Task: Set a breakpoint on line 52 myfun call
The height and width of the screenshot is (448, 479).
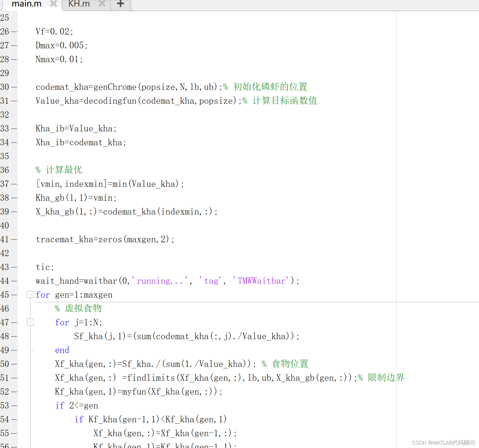Action: click(x=14, y=391)
